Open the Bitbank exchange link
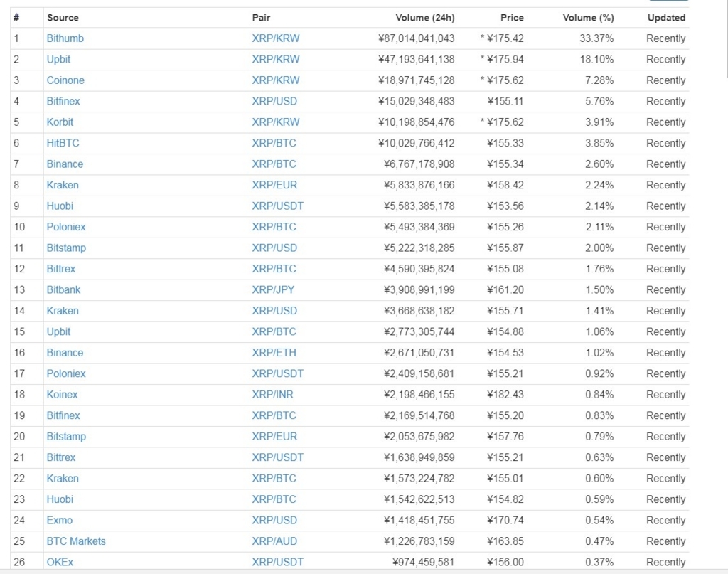 pos(63,289)
